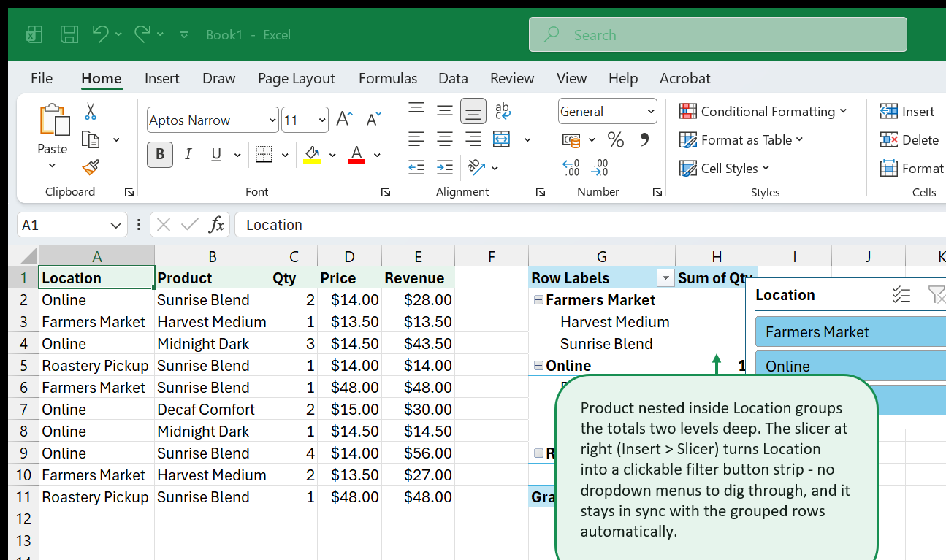
Task: Switch to the Review tab
Action: click(x=512, y=78)
